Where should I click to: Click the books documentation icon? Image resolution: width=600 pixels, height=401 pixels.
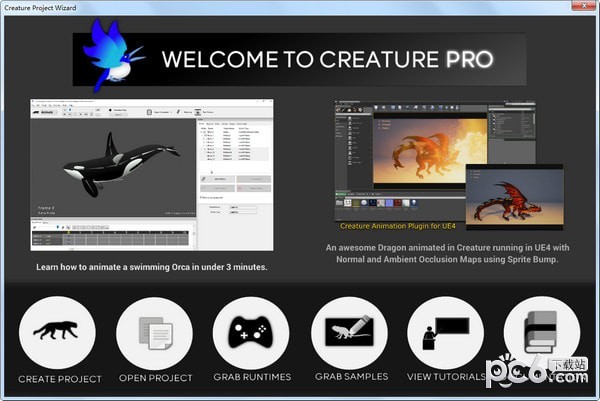[x=542, y=333]
